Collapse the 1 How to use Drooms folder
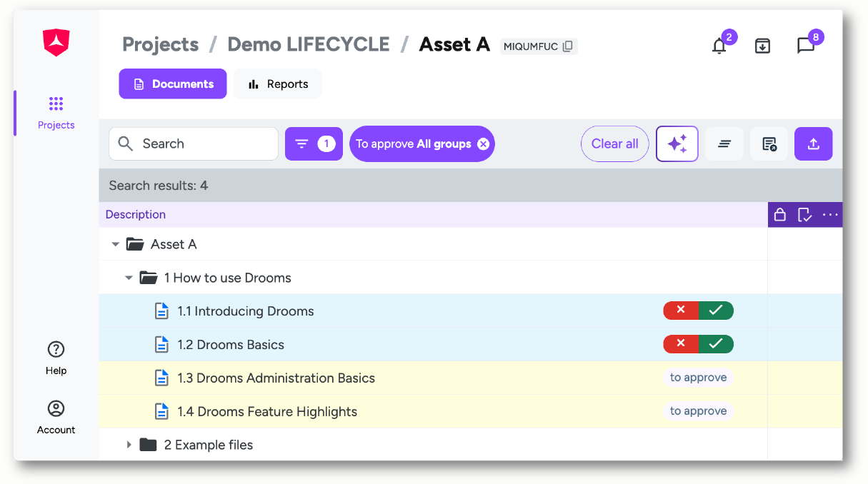The image size is (868, 484). (x=129, y=278)
